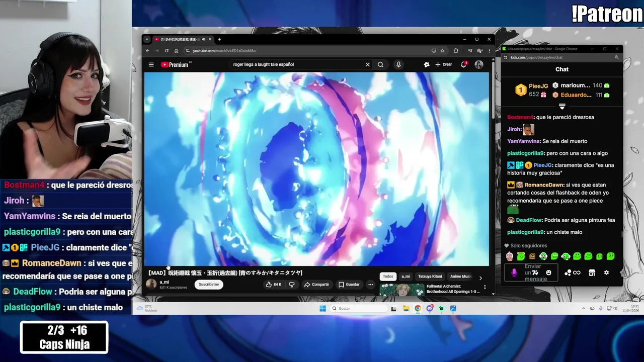This screenshot has width=644, height=362.
Task: Open the Windows Start menu
Action: tap(323, 309)
